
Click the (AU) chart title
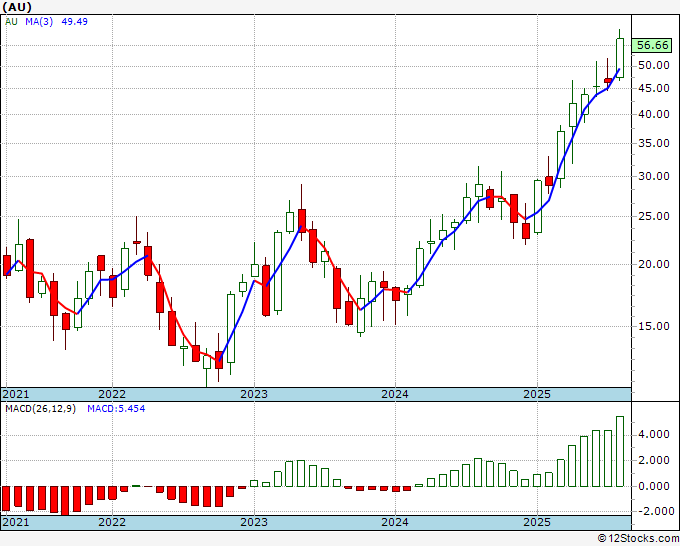(x=17, y=7)
